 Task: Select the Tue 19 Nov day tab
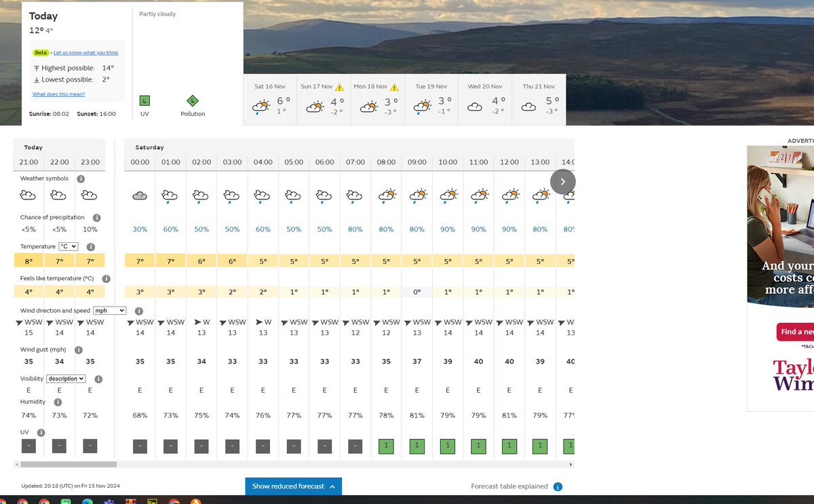(430, 100)
